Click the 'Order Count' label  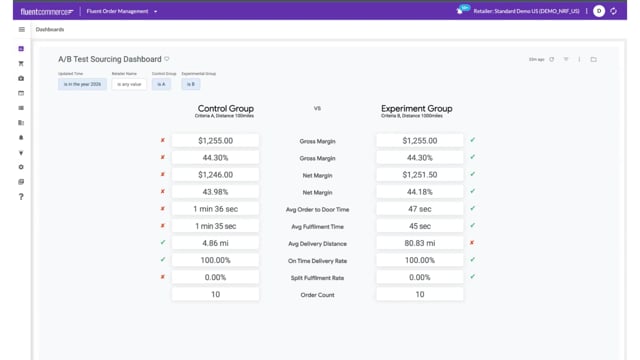click(x=317, y=295)
